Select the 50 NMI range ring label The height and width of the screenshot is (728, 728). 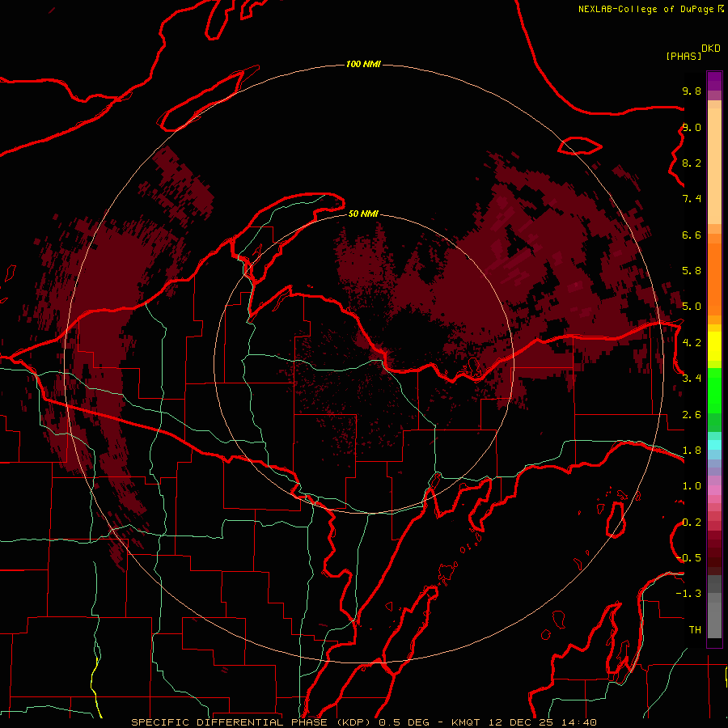pos(363,214)
